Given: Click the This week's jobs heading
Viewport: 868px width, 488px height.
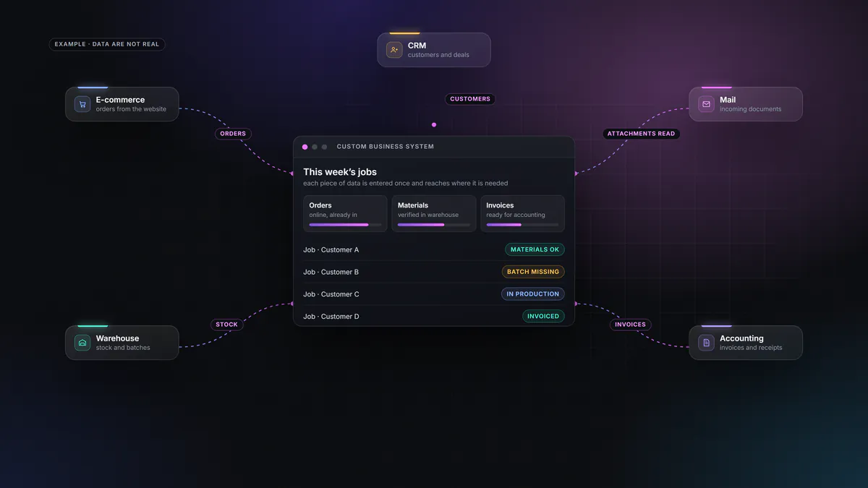Looking at the screenshot, I should coord(340,172).
